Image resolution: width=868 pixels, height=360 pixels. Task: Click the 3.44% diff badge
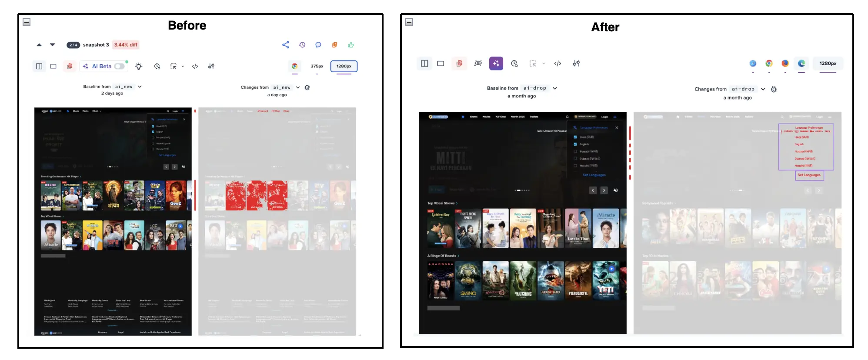tap(126, 45)
